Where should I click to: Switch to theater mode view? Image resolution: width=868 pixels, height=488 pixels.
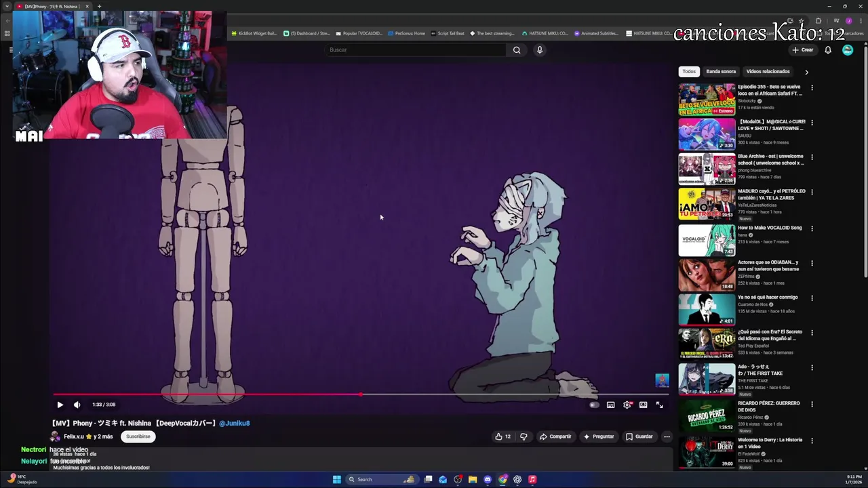pyautogui.click(x=643, y=405)
